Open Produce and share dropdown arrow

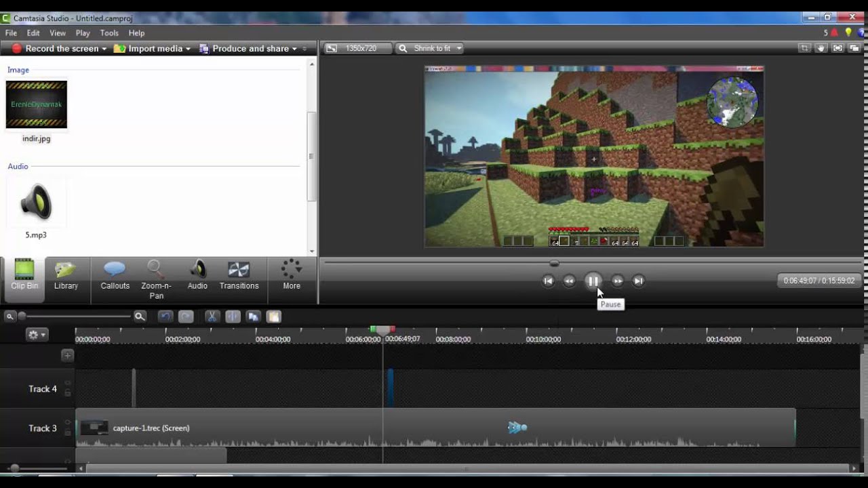(294, 49)
